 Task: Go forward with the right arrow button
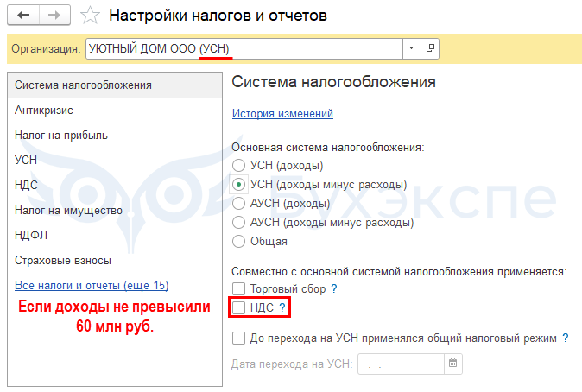coord(54,16)
